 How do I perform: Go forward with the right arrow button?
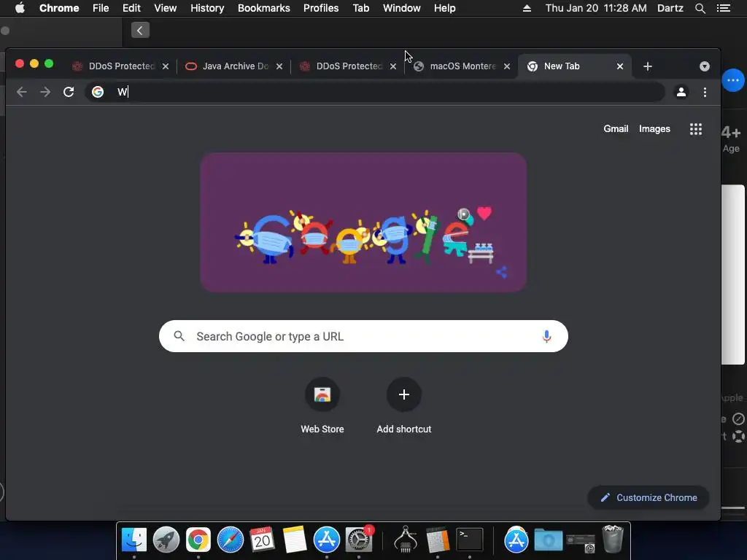coord(45,92)
